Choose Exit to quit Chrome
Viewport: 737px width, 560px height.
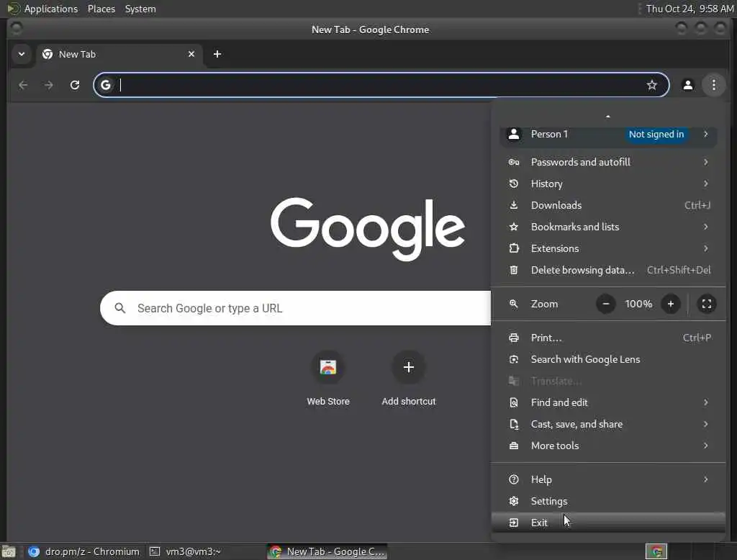(607, 523)
